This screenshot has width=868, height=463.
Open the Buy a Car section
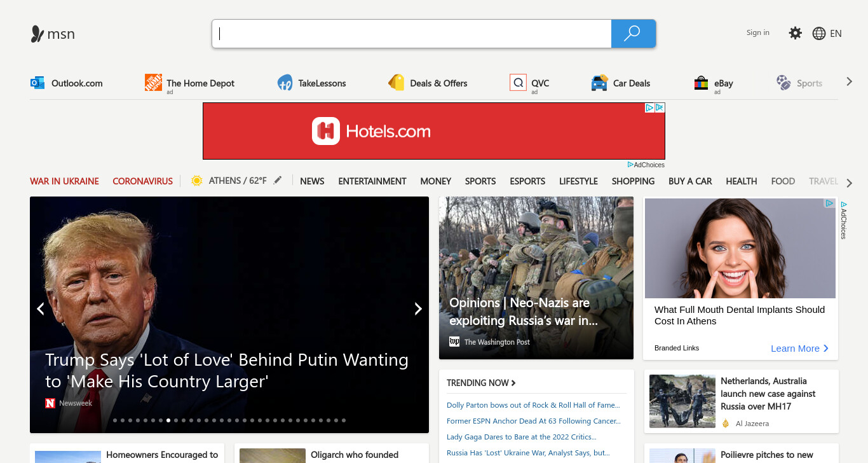[x=690, y=181]
